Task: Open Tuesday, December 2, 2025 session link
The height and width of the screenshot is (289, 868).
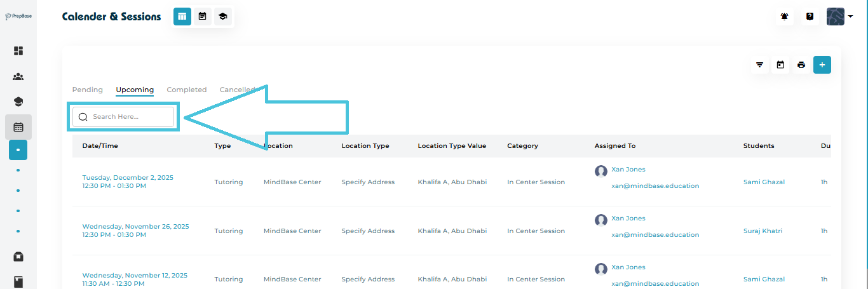Action: click(128, 177)
